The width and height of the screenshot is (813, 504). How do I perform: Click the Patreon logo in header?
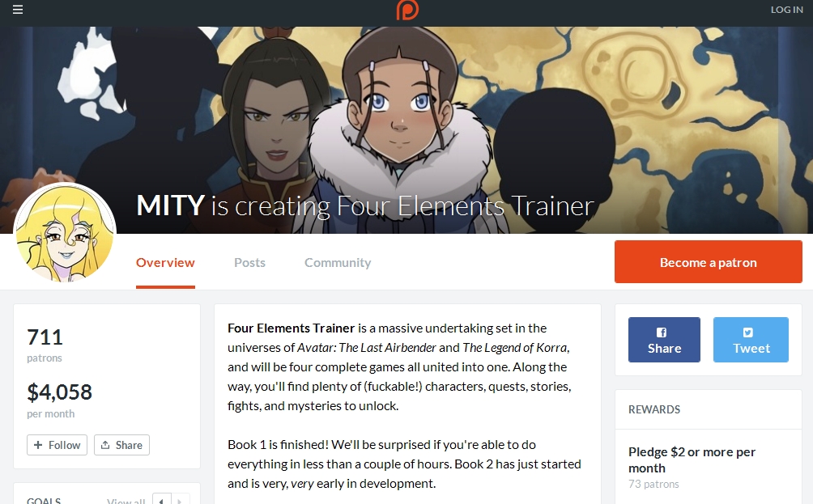pos(407,10)
